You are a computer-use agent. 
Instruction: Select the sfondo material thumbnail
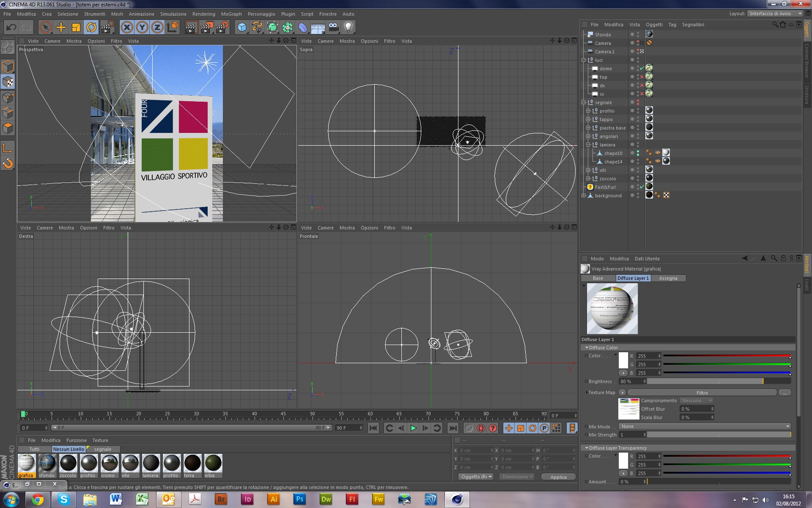pos(47,464)
